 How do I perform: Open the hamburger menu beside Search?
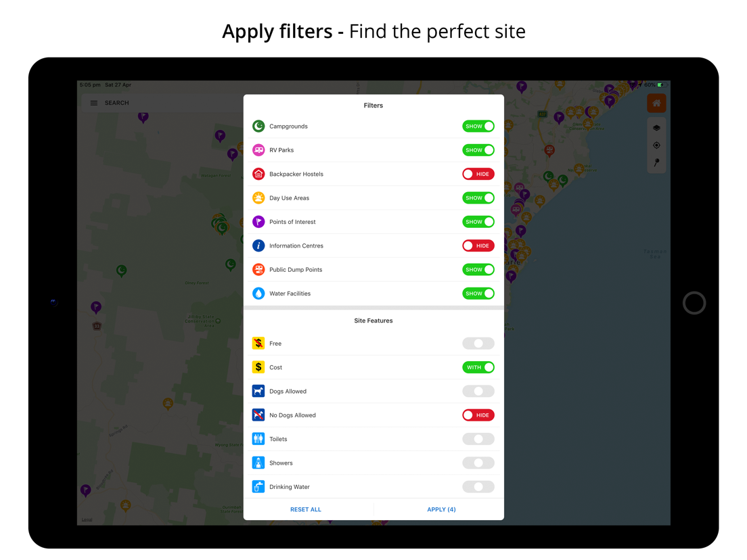[x=94, y=103]
